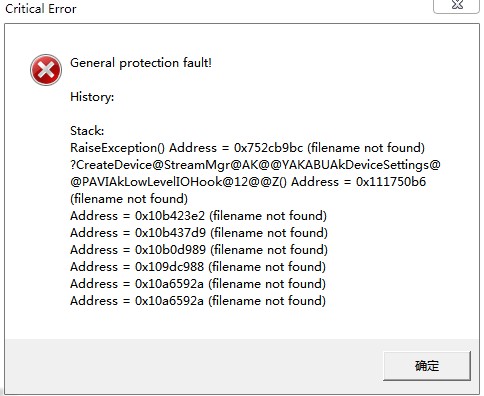Image resolution: width=484 pixels, height=396 pixels.
Task: Click address value 0x111750b6 in the stack
Action: pos(391,182)
